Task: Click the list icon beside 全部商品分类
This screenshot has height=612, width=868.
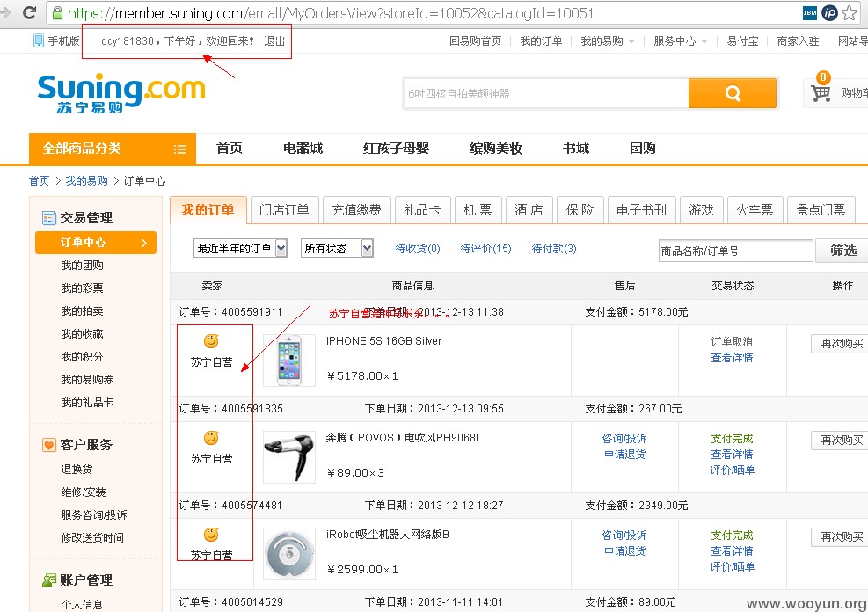Action: click(x=179, y=149)
